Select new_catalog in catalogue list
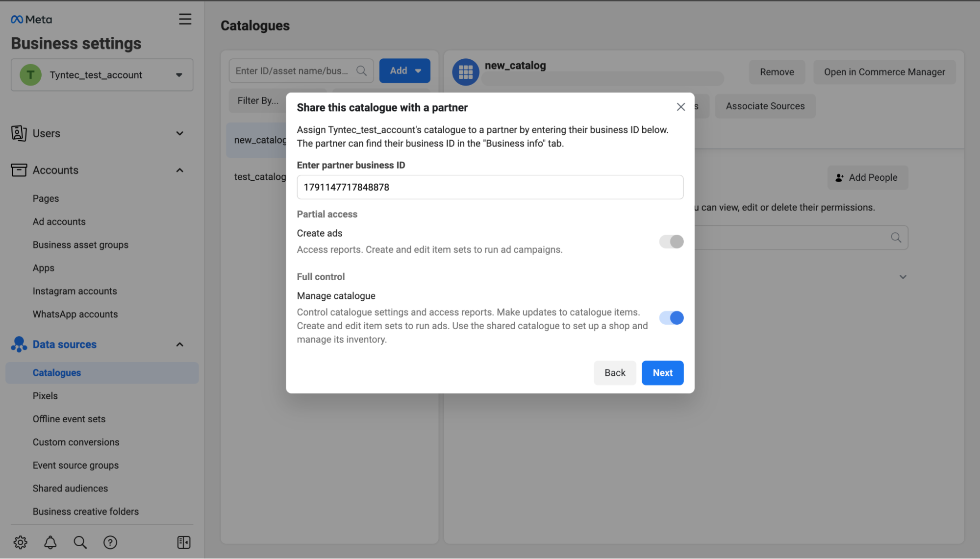The height and width of the screenshot is (559, 980). (257, 140)
